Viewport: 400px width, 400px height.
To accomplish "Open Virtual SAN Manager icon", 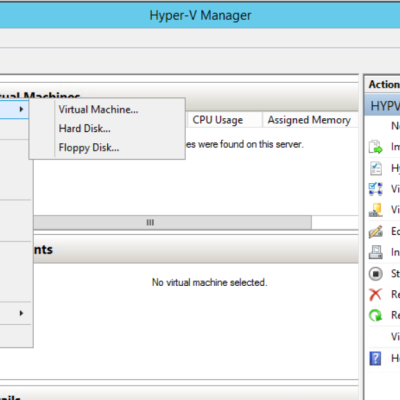I will (x=376, y=210).
